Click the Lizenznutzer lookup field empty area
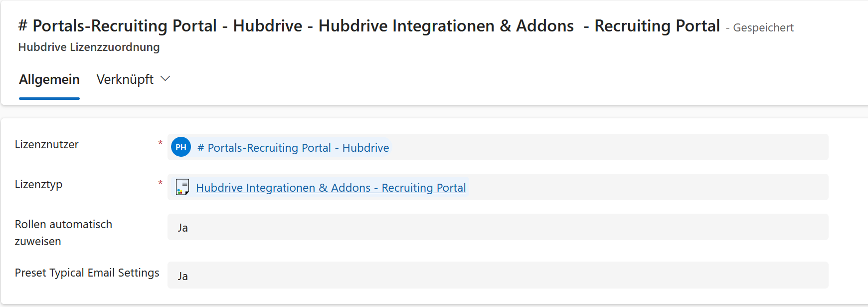This screenshot has height=307, width=868. 608,147
